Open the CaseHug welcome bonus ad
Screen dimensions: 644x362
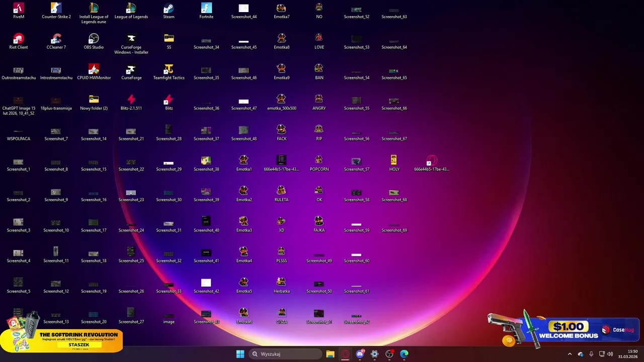click(x=563, y=330)
